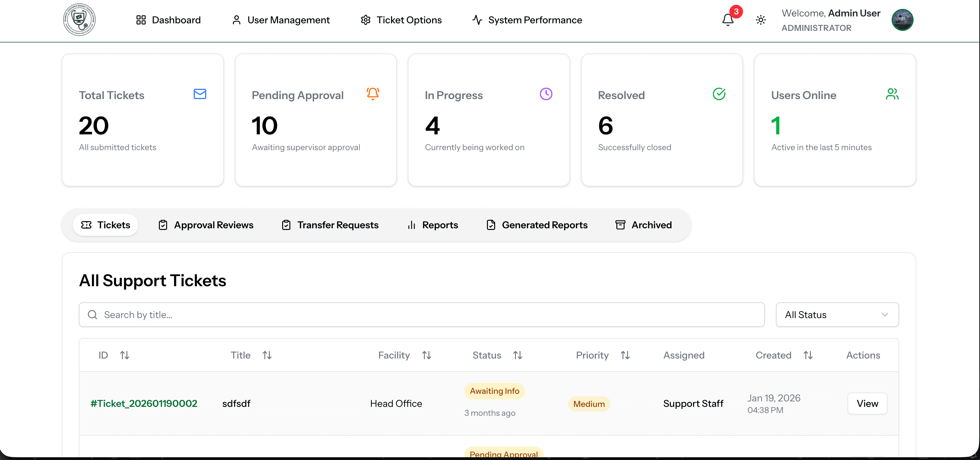Click the Awaiting Info status badge

pyautogui.click(x=494, y=391)
